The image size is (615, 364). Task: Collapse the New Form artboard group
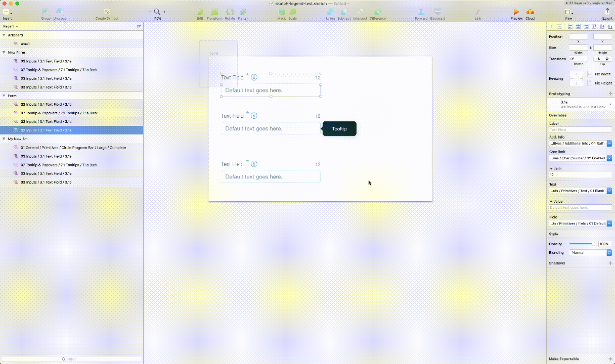pyautogui.click(x=4, y=53)
